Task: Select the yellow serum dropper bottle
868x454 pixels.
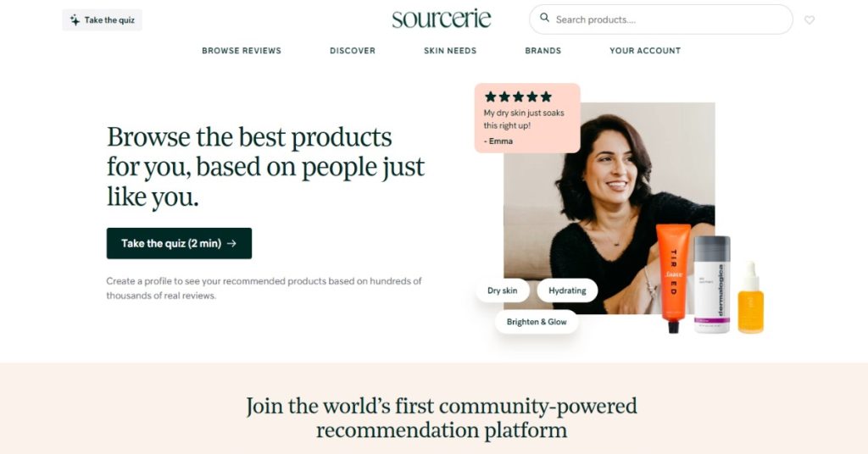Action: pos(751,297)
